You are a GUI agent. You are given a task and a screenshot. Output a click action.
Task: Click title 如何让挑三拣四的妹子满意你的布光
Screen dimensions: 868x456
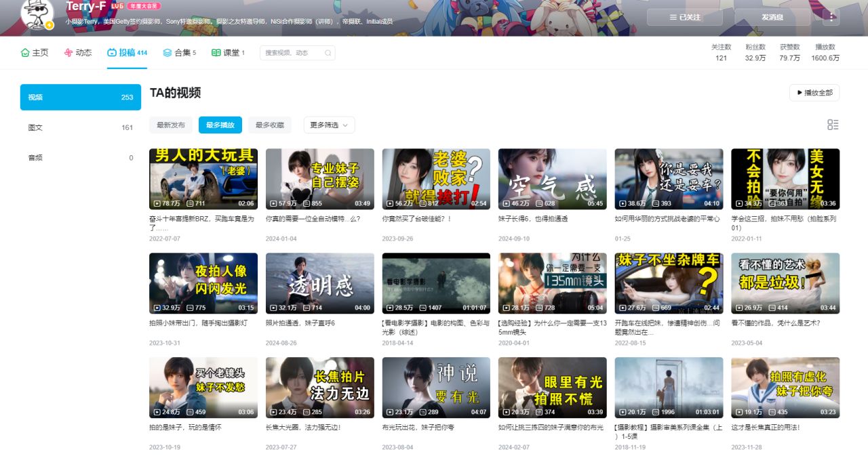point(551,428)
